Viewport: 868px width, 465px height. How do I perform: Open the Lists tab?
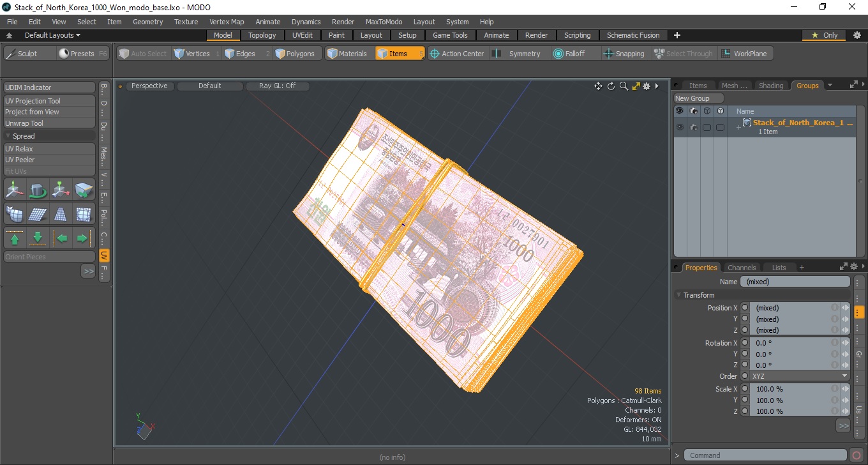pyautogui.click(x=779, y=268)
